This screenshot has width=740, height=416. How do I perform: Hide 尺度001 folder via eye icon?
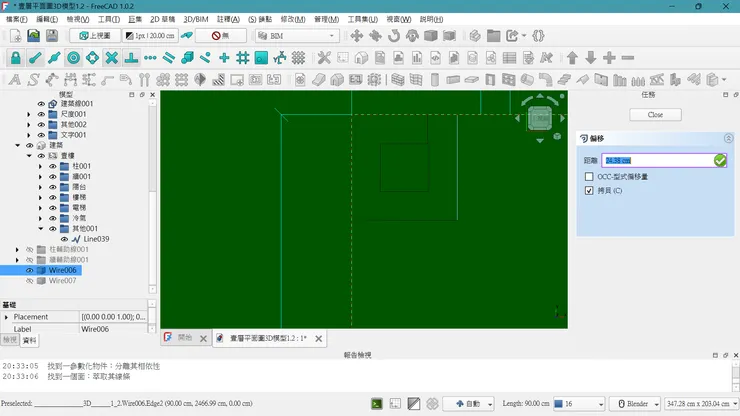41,114
